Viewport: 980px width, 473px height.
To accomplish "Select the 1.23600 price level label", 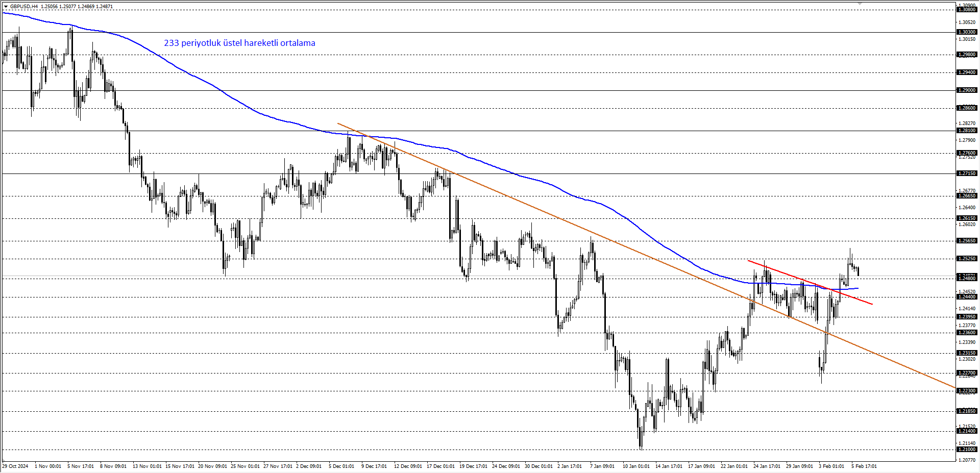I will point(966,333).
